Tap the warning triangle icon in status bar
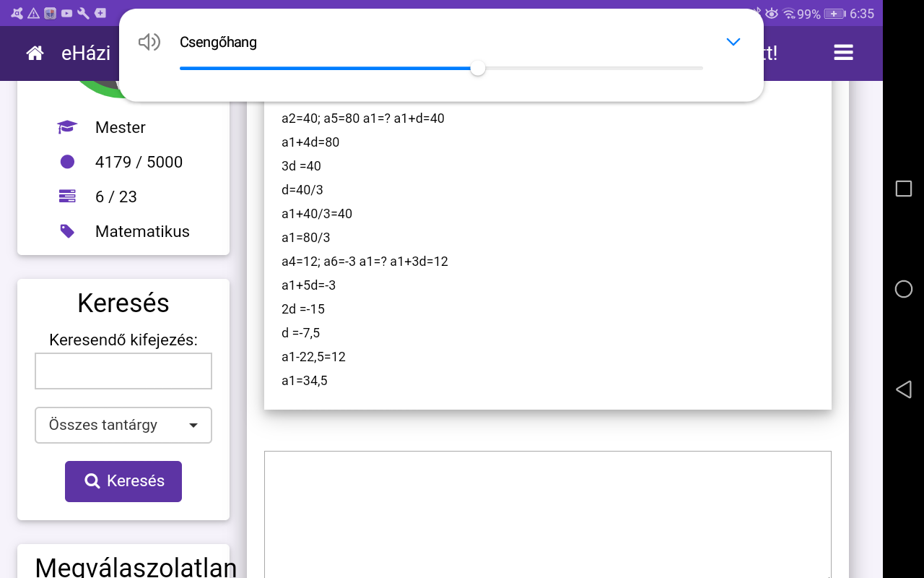924x578 pixels. [x=33, y=13]
